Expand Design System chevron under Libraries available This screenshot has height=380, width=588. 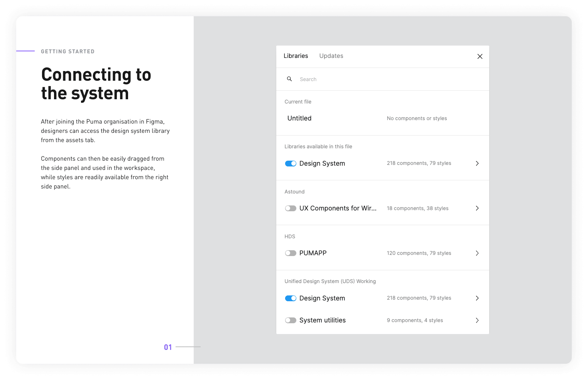(x=477, y=163)
